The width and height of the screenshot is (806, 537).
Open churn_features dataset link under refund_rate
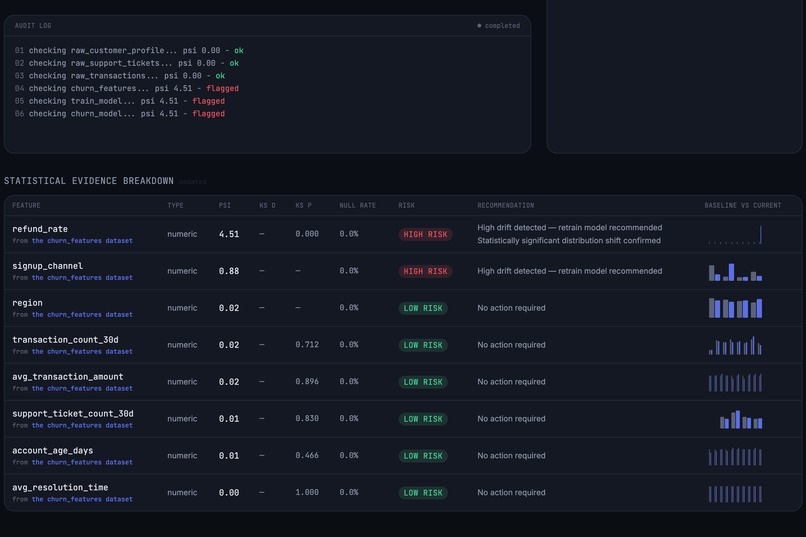coord(82,240)
